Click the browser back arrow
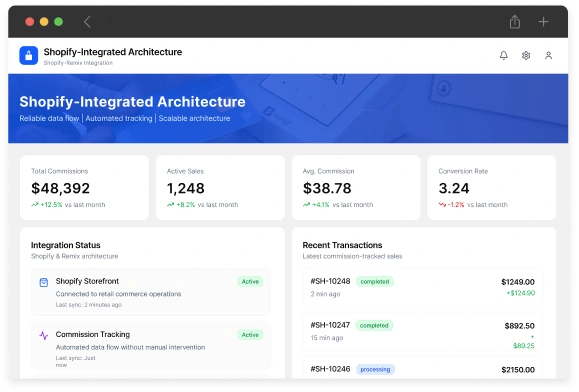 pos(87,22)
